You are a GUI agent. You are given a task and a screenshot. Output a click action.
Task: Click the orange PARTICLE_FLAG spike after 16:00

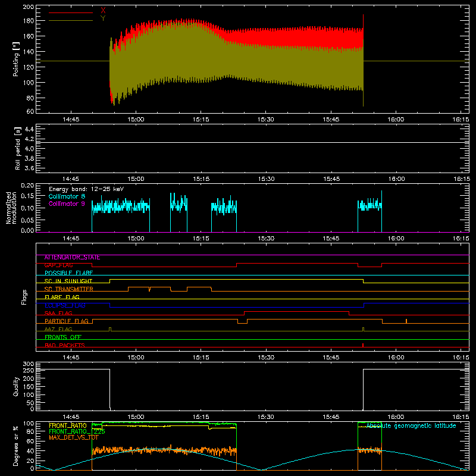(406, 321)
